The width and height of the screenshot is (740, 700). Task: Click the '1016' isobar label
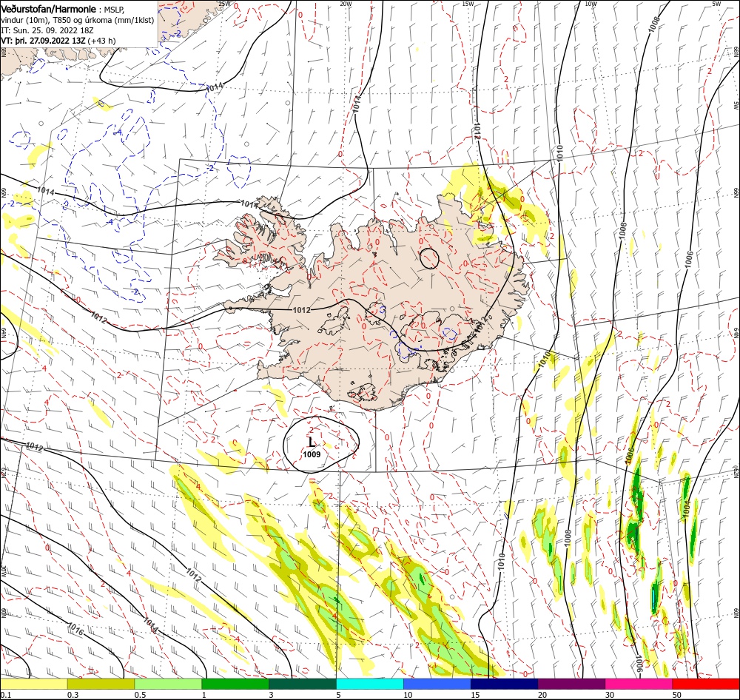tap(75, 629)
